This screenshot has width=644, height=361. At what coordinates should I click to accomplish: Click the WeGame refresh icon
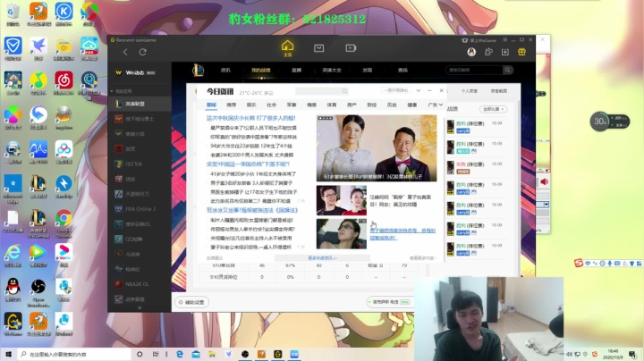[142, 52]
